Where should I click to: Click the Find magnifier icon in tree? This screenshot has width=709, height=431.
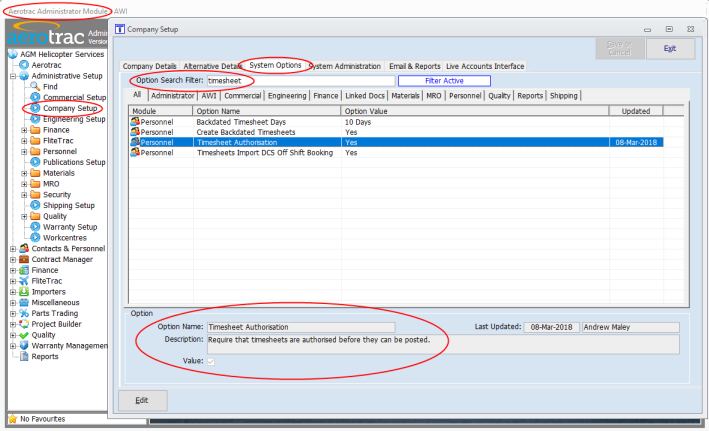click(35, 87)
